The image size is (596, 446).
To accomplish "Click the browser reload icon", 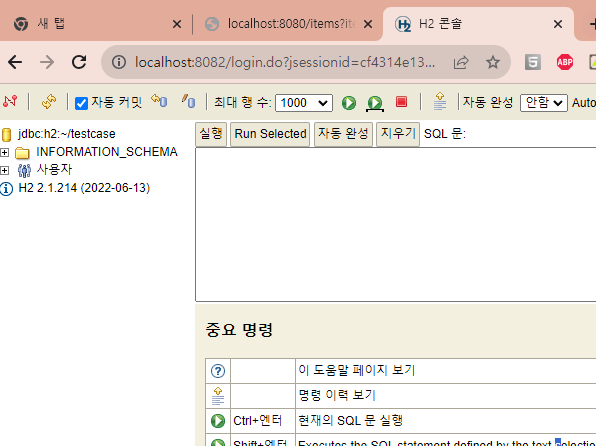I will pyautogui.click(x=79, y=62).
